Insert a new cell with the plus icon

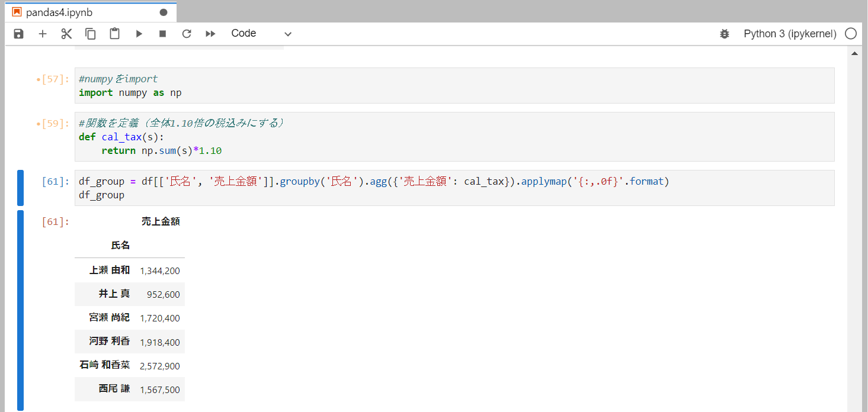[x=43, y=34]
